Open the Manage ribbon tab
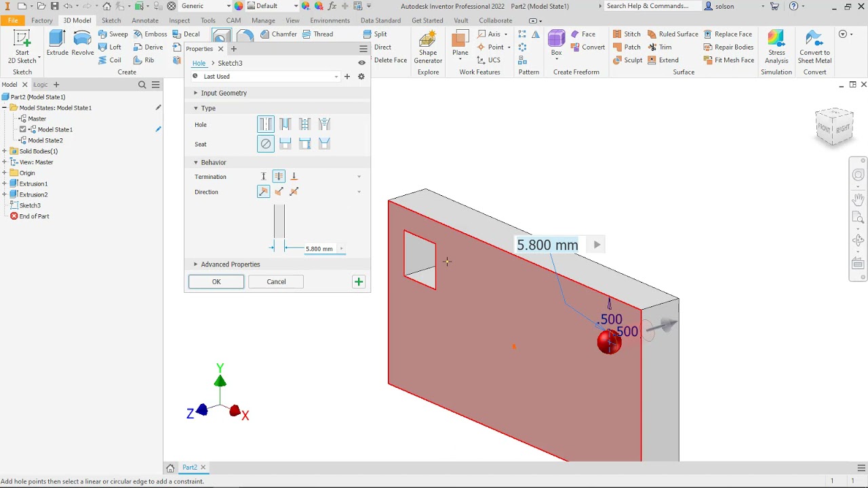868x488 pixels. click(263, 20)
